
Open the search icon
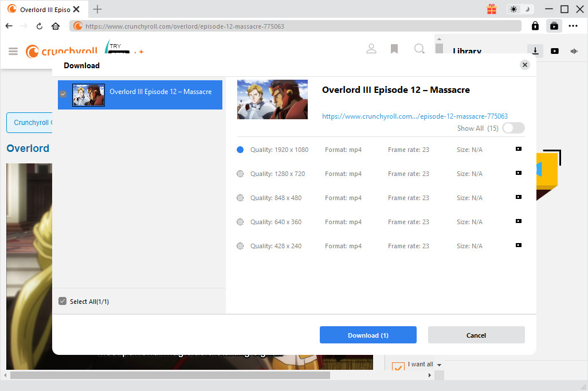pyautogui.click(x=419, y=49)
